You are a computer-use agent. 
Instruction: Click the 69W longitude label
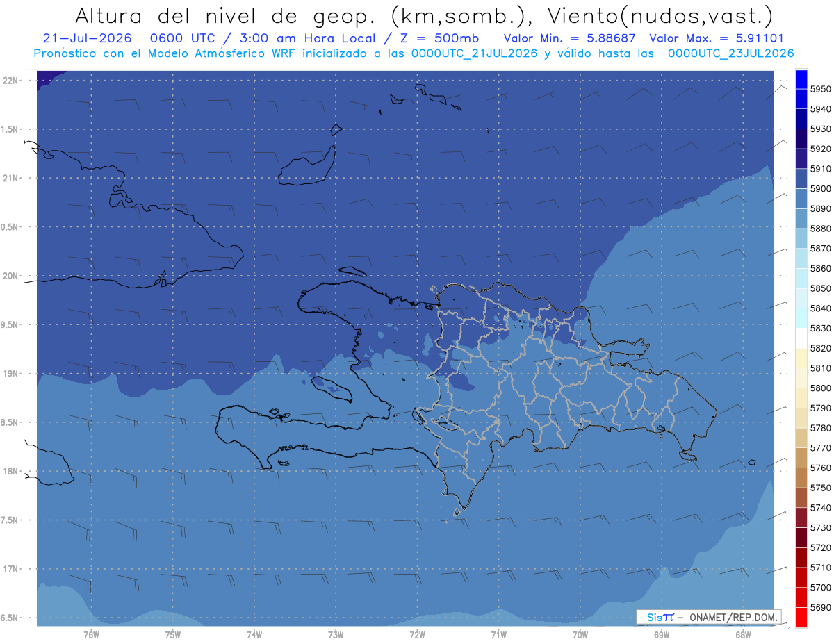(x=662, y=634)
